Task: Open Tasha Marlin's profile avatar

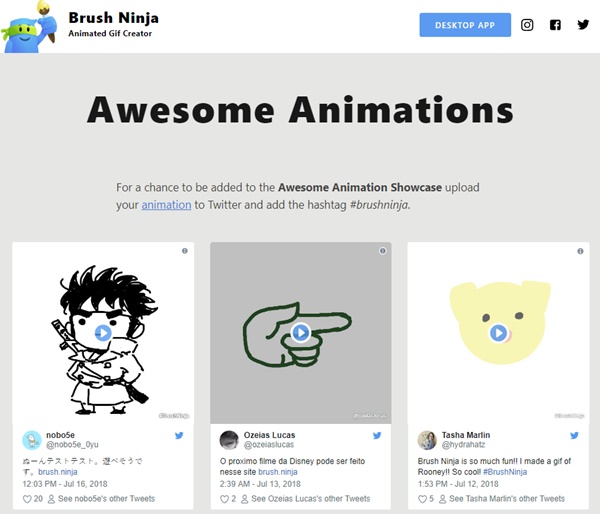Action: [x=427, y=440]
